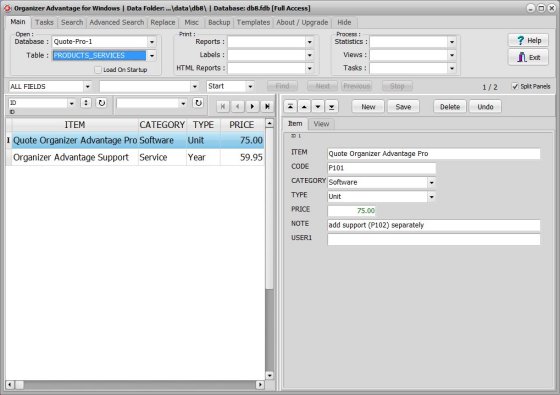Image resolution: width=560 pixels, height=395 pixels.
Task: Click the refresh icon after the empty filter combo
Action: coord(198,103)
